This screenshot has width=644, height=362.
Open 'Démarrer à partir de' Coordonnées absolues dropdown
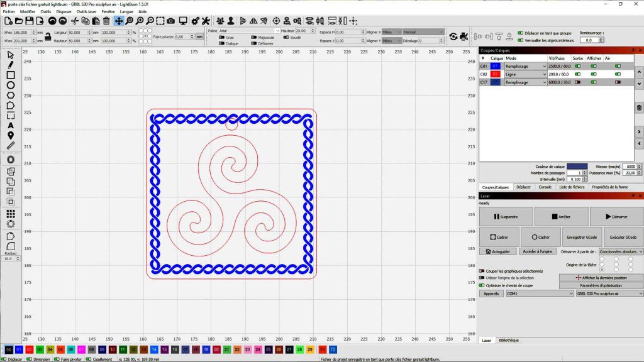(x=621, y=251)
